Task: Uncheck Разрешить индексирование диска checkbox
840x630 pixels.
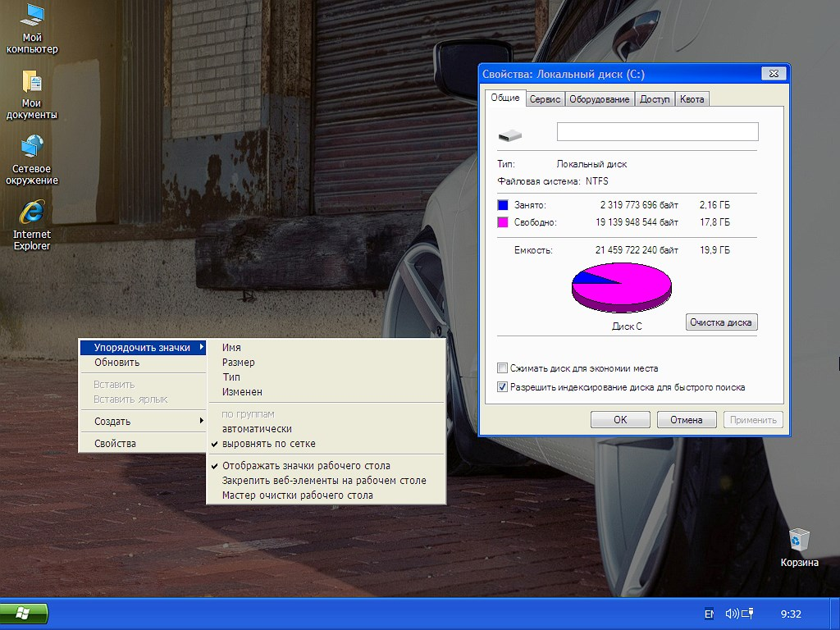Action: click(502, 387)
